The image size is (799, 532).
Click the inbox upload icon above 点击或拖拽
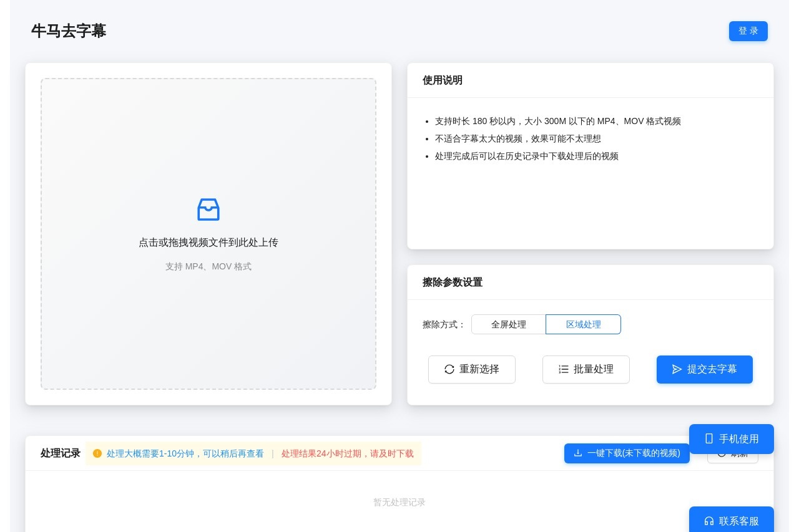click(x=208, y=210)
